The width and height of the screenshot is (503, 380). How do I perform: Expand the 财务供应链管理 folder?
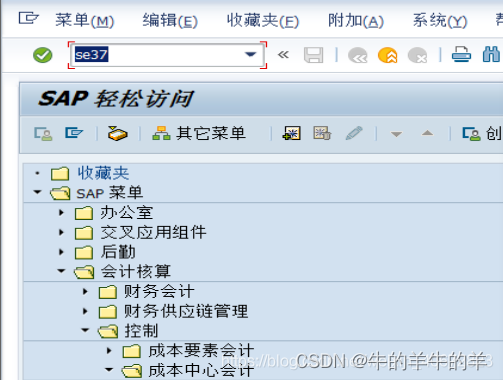pyautogui.click(x=85, y=311)
